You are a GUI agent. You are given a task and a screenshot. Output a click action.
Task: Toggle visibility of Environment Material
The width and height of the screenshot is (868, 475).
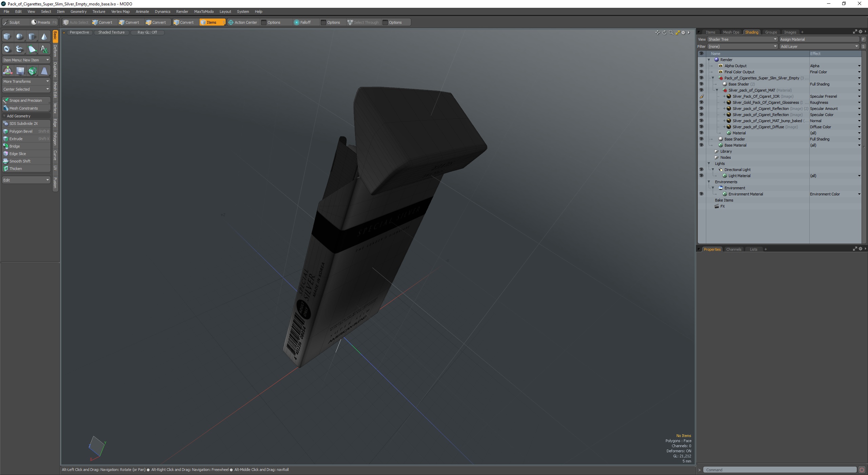(701, 194)
